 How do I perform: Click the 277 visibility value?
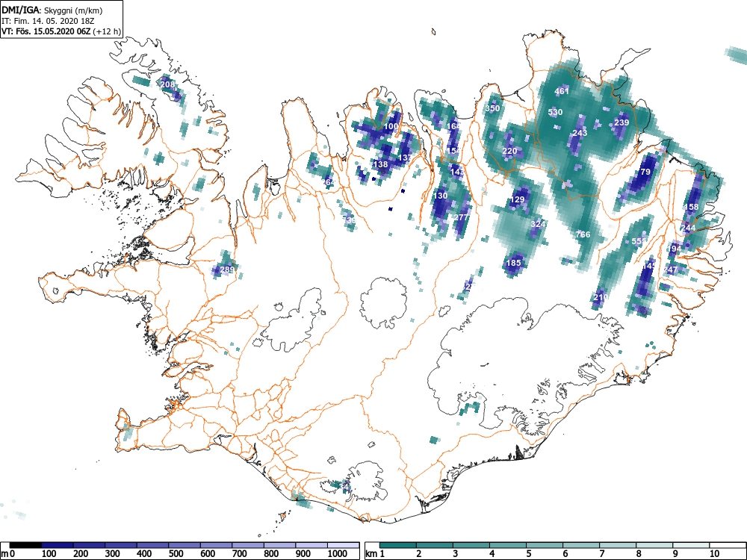[x=461, y=217]
